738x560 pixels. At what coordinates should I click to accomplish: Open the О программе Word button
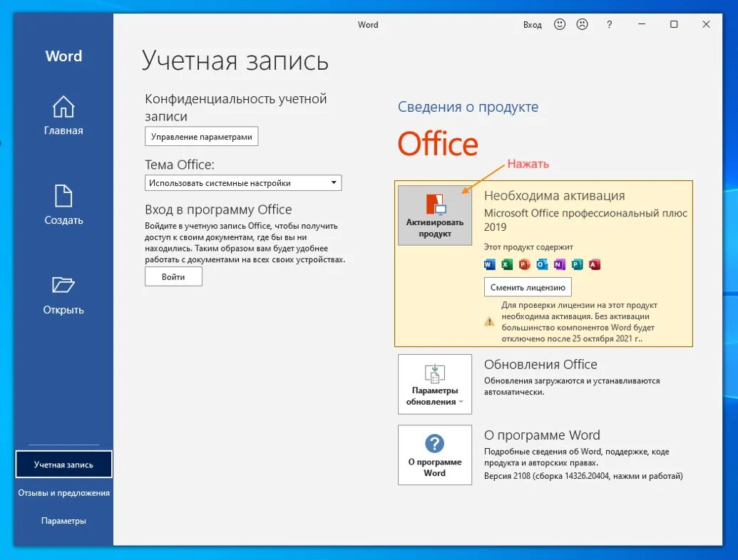435,455
